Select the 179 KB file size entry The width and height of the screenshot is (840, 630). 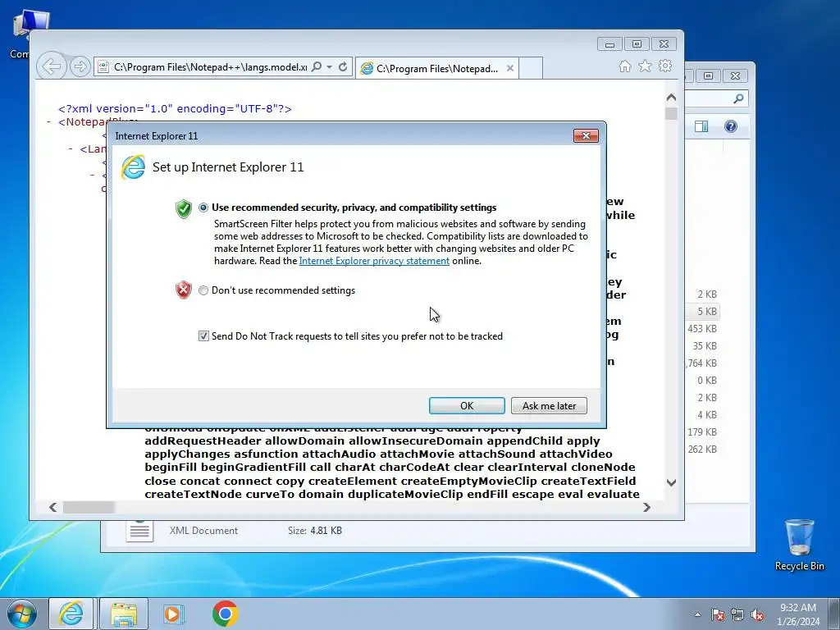click(x=702, y=431)
